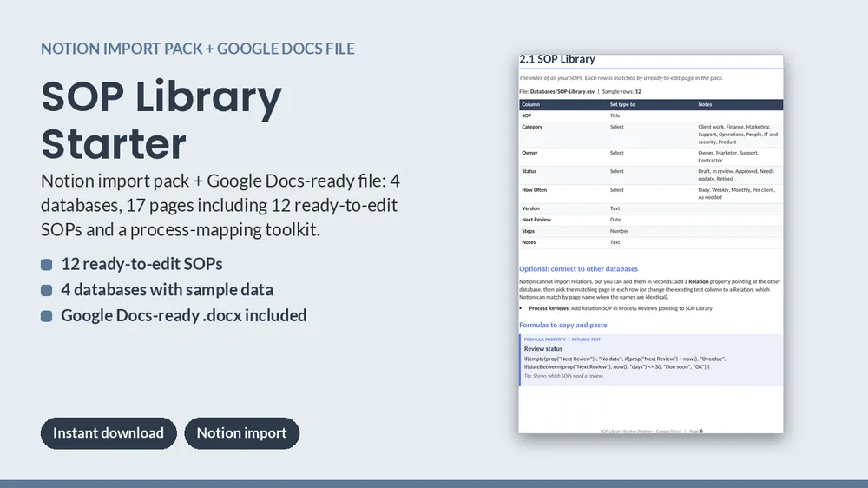868x488 pixels.
Task: Click the 'Version' row label in table
Action: (x=530, y=208)
